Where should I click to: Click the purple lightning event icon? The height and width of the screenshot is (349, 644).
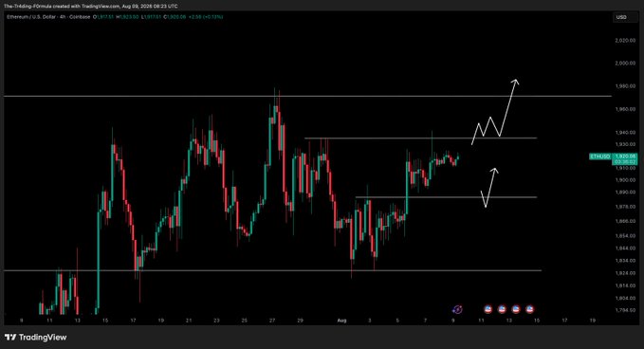point(457,309)
